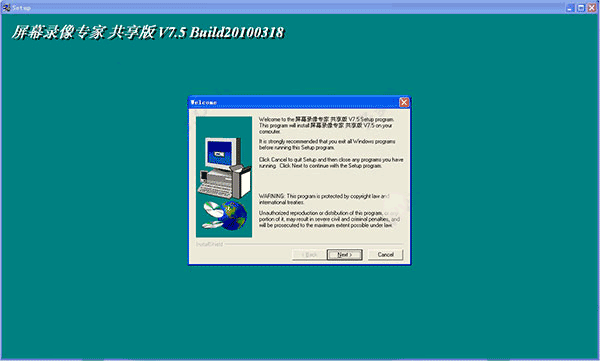Click the WARNING copyright law paragraph
The height and width of the screenshot is (361, 600).
(324, 199)
